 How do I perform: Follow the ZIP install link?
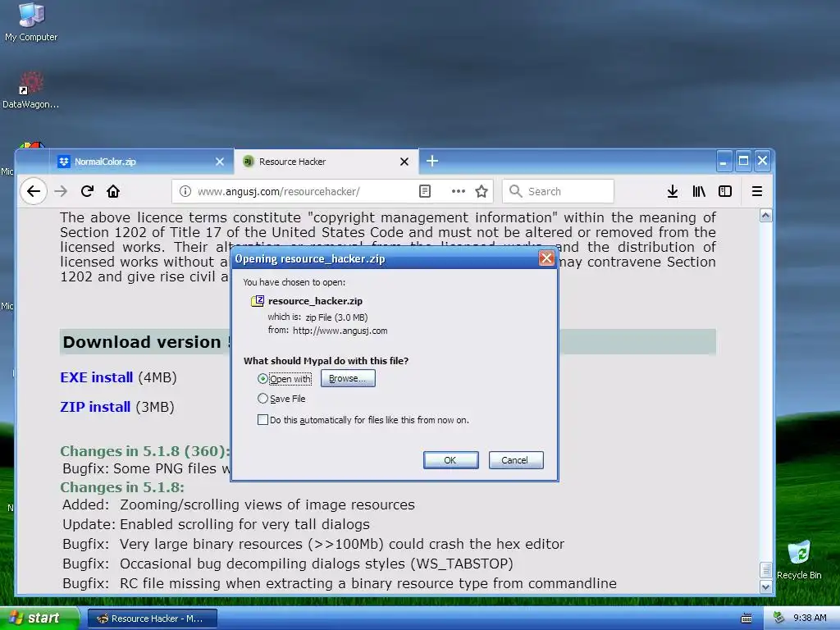coord(95,407)
